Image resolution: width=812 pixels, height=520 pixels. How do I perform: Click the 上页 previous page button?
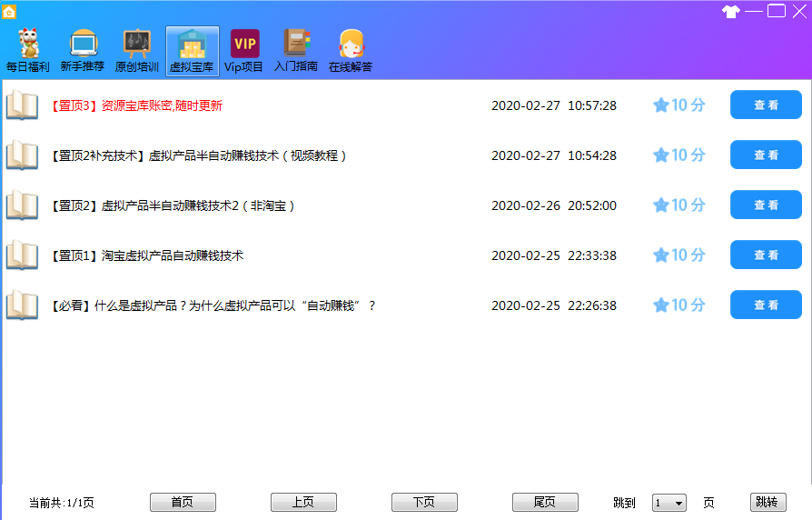pos(303,503)
